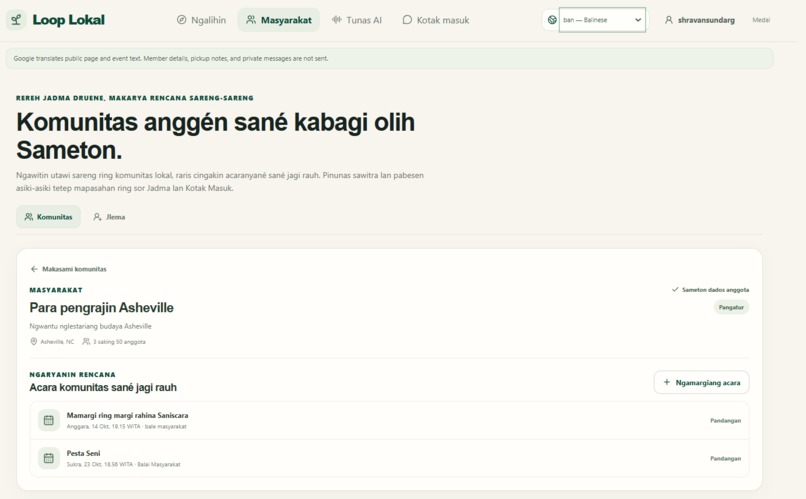This screenshot has width=806, height=499.
Task: Click the Loop Lokal brand name
Action: 68,20
